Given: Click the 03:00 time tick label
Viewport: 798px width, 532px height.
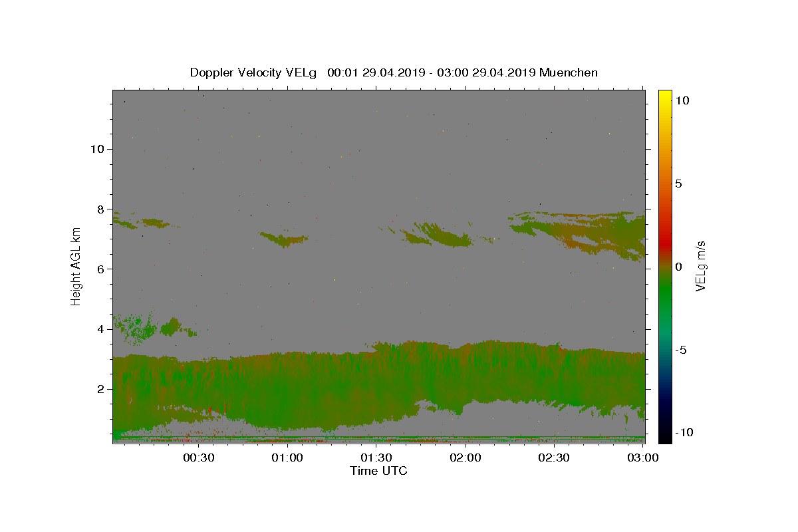Looking at the screenshot, I should [x=643, y=458].
